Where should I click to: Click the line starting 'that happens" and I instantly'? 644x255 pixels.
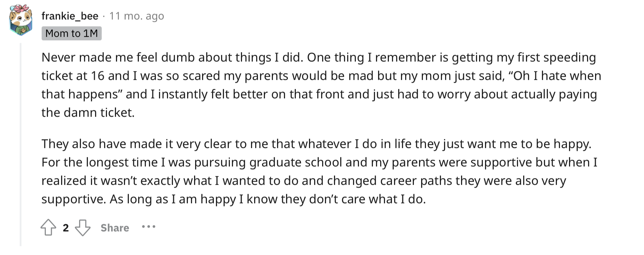click(x=319, y=94)
